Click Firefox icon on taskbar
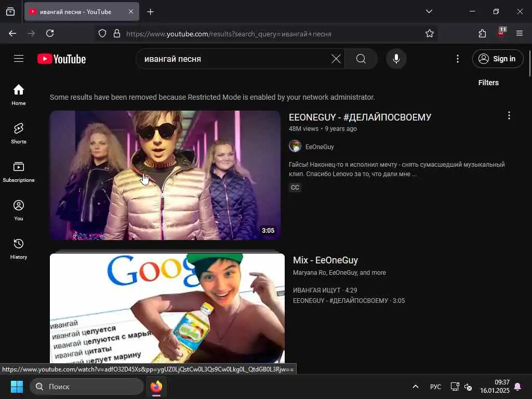532x399 pixels. click(156, 387)
